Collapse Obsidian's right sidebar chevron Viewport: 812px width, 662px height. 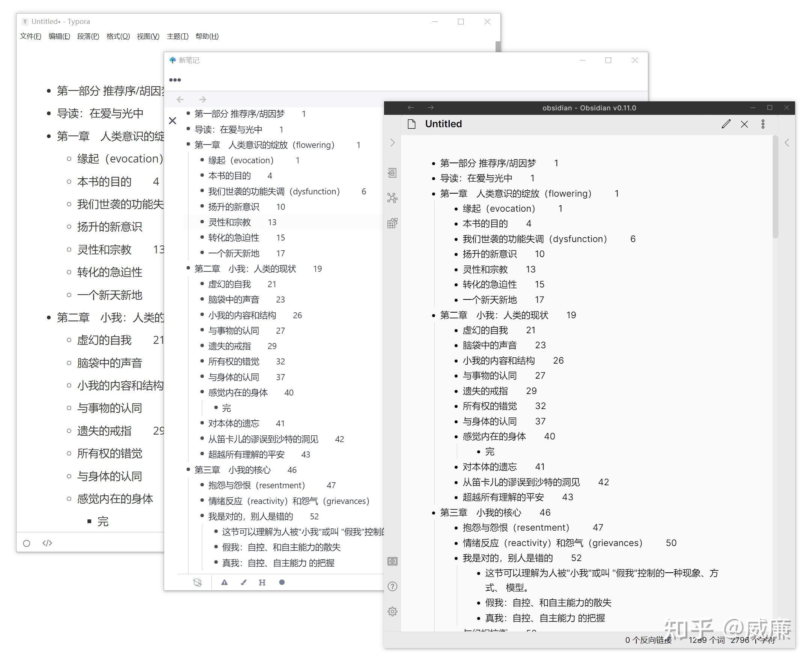click(787, 143)
